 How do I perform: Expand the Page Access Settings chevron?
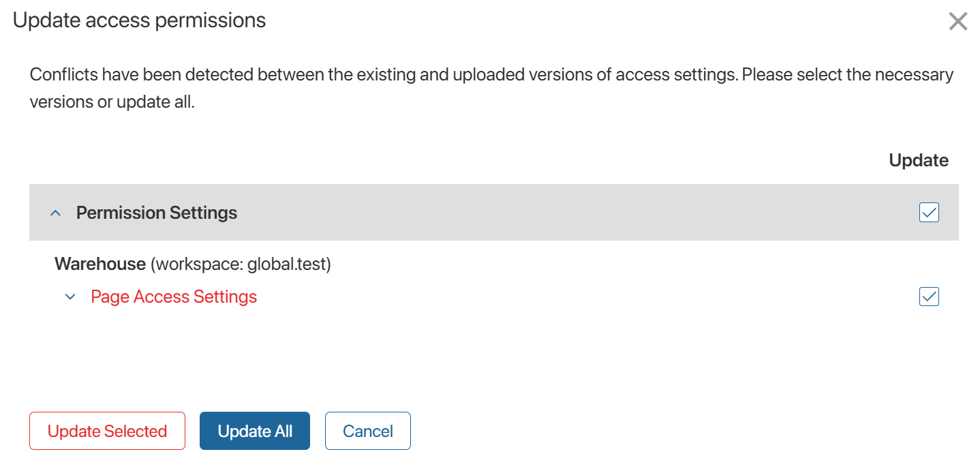pos(70,297)
